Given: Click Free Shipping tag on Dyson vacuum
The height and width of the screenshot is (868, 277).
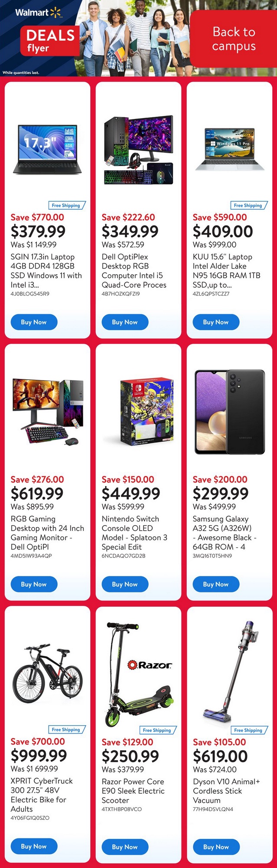Looking at the screenshot, I should click(249, 730).
